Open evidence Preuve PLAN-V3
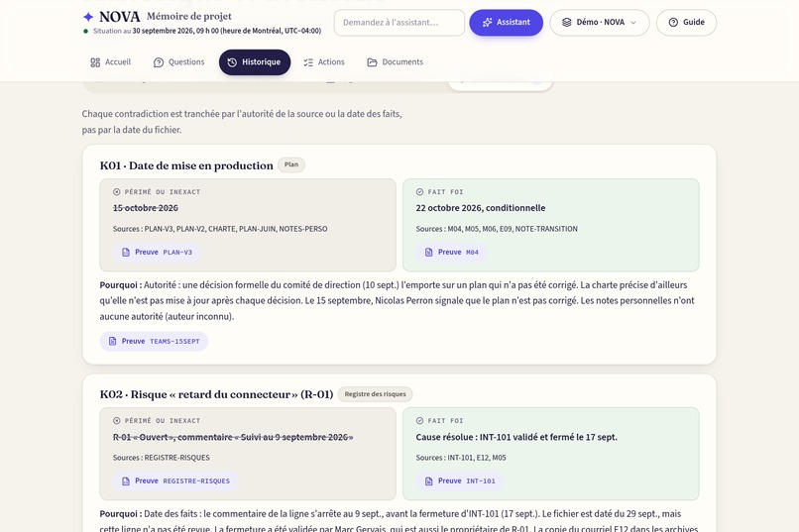This screenshot has height=532, width=799. click(157, 252)
